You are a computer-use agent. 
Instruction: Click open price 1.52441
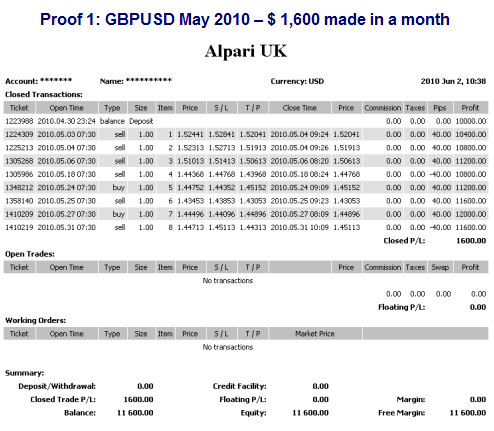tap(190, 135)
